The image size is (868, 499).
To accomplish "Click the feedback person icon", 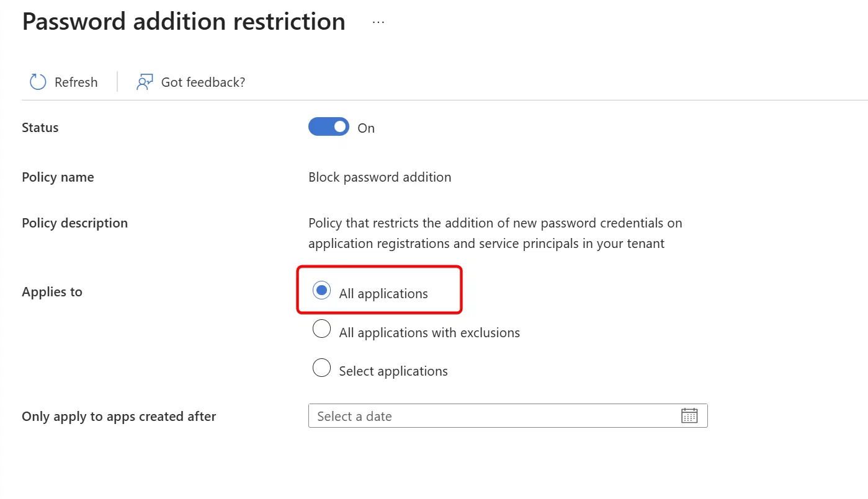I will (145, 82).
